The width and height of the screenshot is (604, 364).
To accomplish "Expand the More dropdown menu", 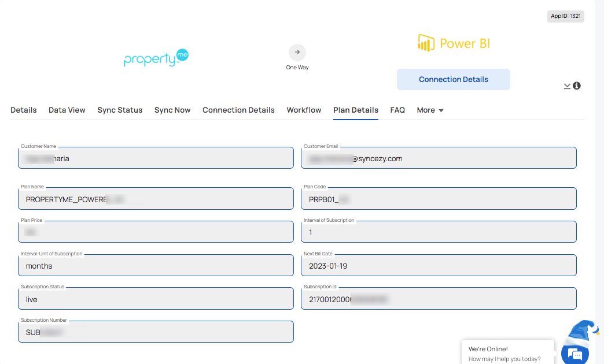I will [x=430, y=110].
